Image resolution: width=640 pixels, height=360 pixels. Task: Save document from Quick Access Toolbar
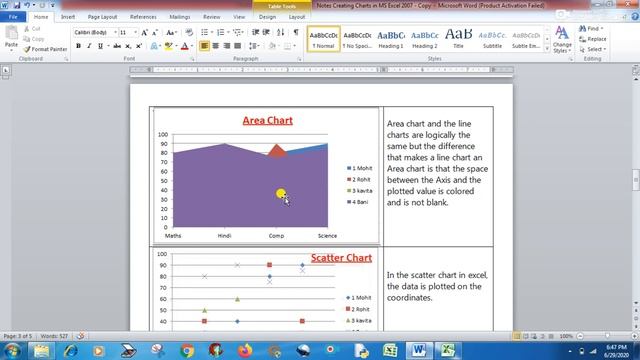[17, 5]
